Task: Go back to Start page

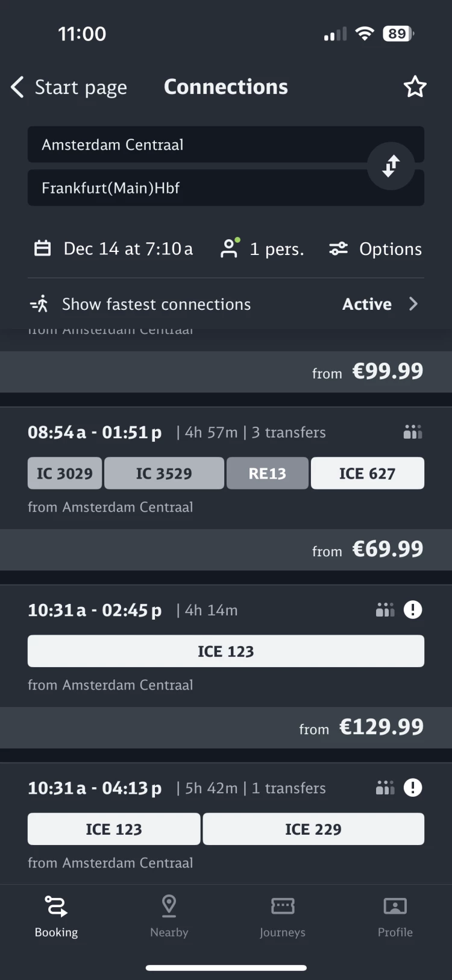Action: (69, 87)
